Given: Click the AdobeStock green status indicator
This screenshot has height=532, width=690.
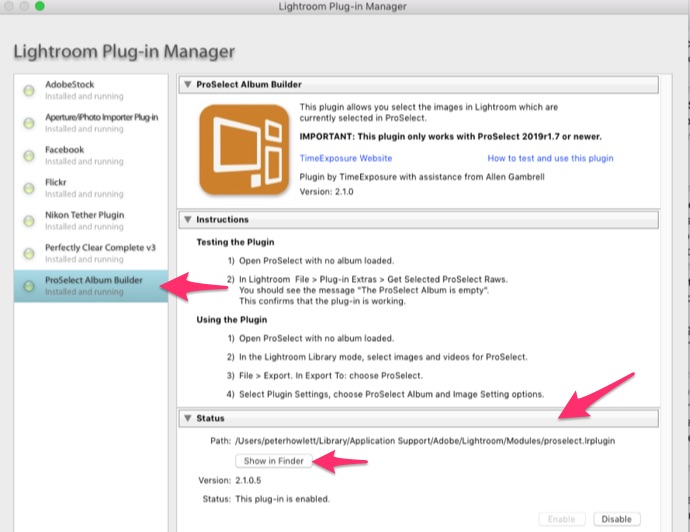Looking at the screenshot, I should click(x=29, y=91).
